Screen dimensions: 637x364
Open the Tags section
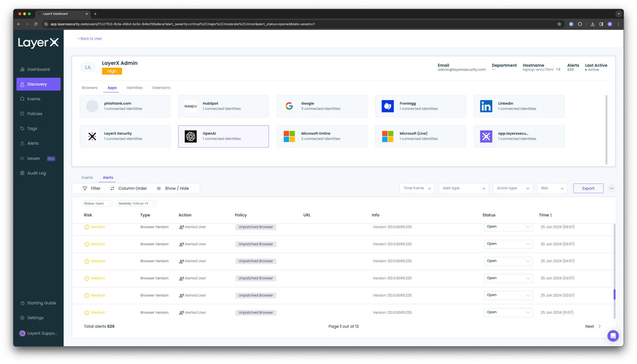[x=32, y=128]
